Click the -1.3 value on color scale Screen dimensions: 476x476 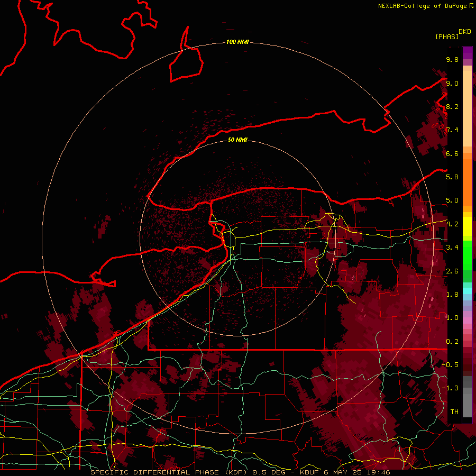pyautogui.click(x=450, y=388)
